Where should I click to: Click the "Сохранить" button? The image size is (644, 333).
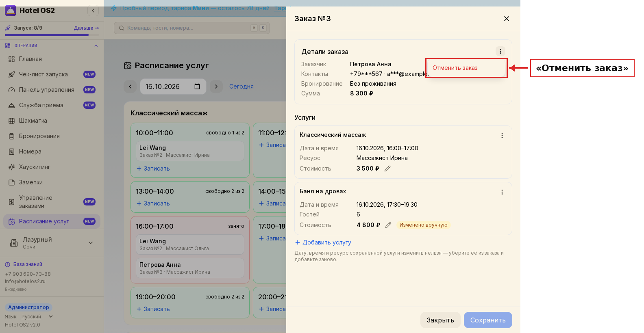click(488, 320)
